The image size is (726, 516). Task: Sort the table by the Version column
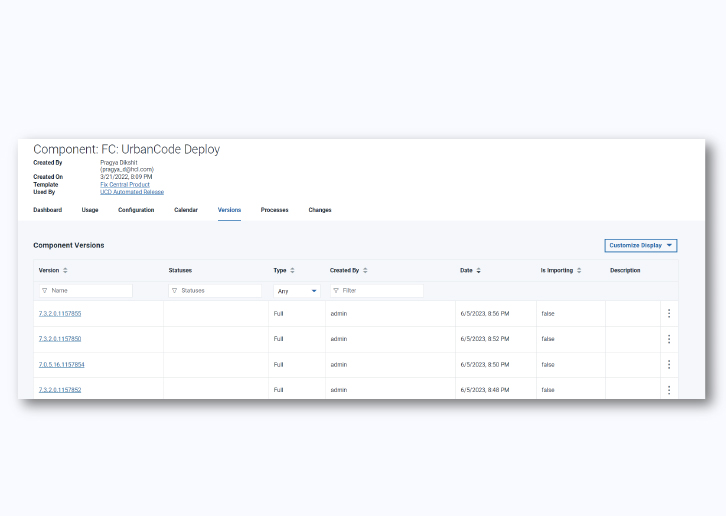click(66, 270)
